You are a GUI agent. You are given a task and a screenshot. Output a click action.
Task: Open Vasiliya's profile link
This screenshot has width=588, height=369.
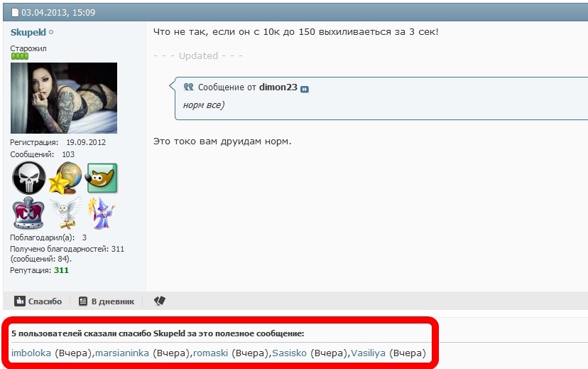pyautogui.click(x=369, y=353)
